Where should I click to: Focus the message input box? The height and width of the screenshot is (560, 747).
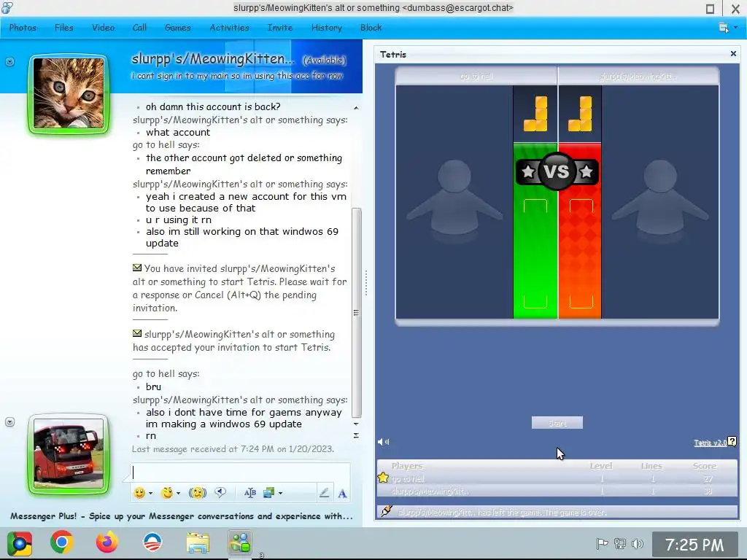click(240, 472)
